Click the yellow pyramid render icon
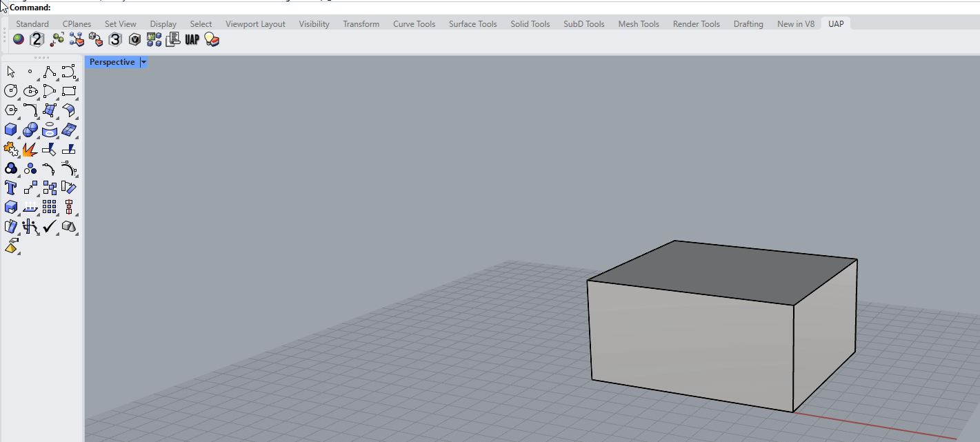 [x=12, y=245]
